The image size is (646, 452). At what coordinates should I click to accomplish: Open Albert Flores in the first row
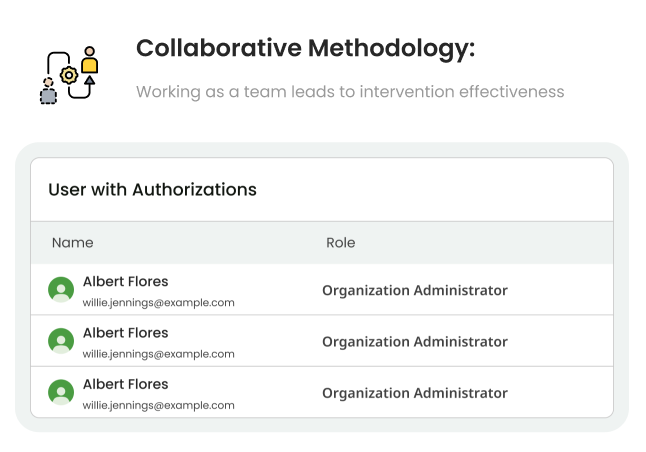point(125,281)
